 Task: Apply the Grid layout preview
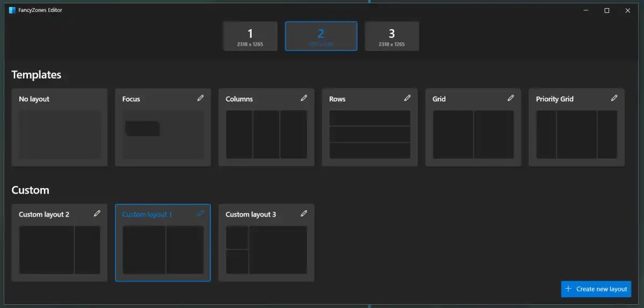coord(473,134)
